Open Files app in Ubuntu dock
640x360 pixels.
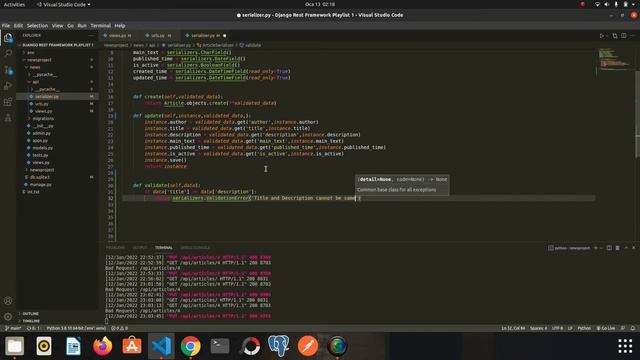click(x=15, y=346)
